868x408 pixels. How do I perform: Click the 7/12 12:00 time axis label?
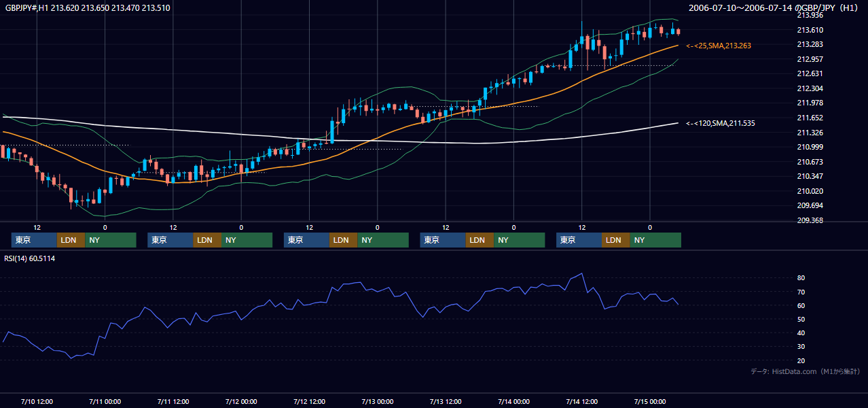(310, 401)
